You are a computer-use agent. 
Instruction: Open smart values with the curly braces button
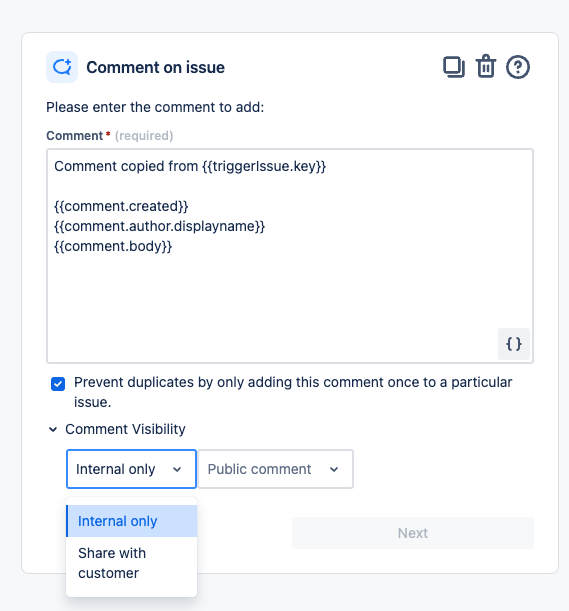514,344
